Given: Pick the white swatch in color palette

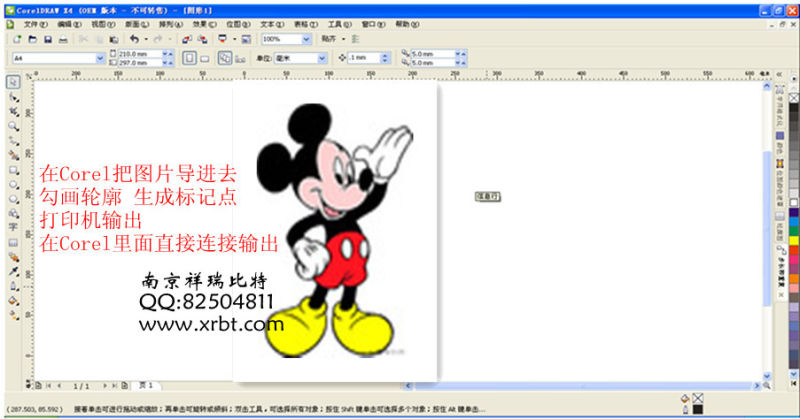Looking at the screenshot, I should coord(794,203).
